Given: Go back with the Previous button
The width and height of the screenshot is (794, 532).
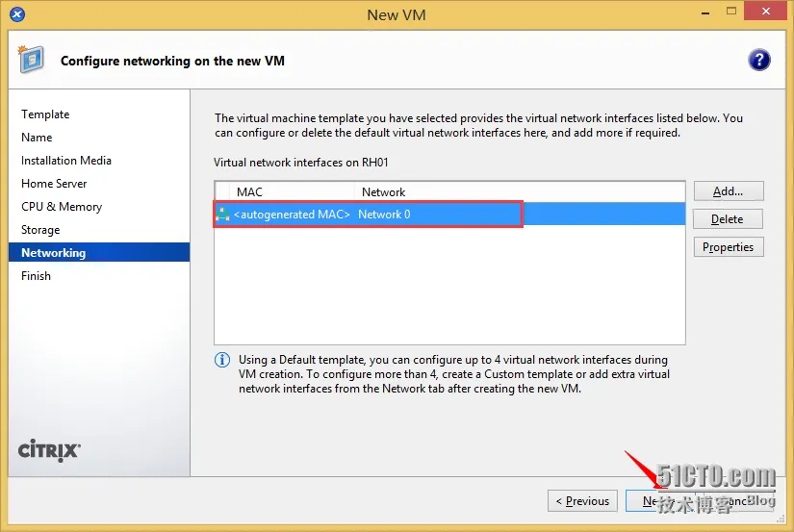Looking at the screenshot, I should click(582, 501).
